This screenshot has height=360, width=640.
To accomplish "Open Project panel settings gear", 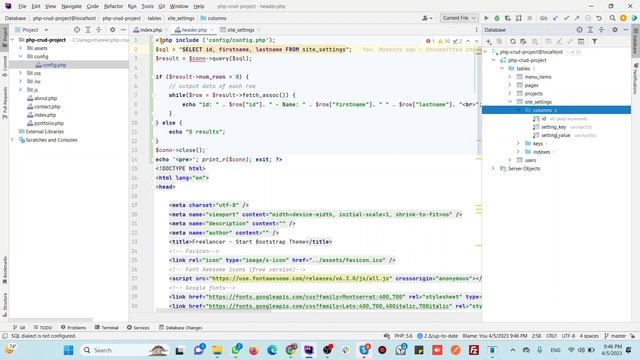I will click(112, 30).
